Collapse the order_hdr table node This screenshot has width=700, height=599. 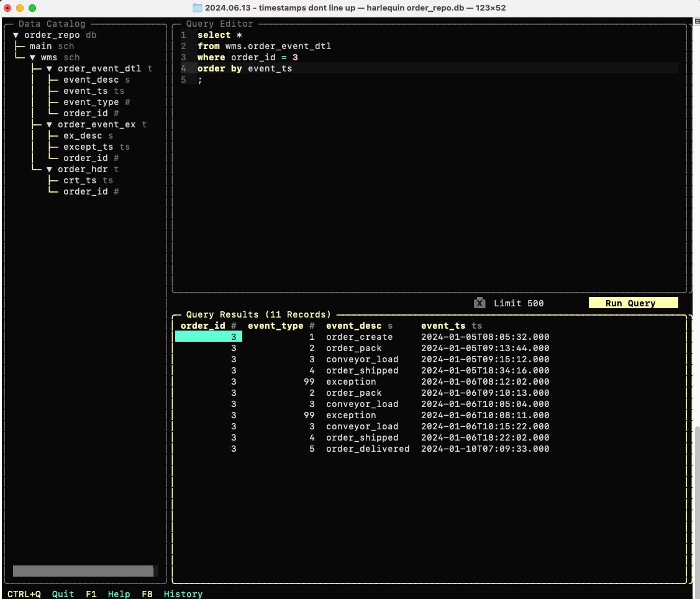pos(49,169)
